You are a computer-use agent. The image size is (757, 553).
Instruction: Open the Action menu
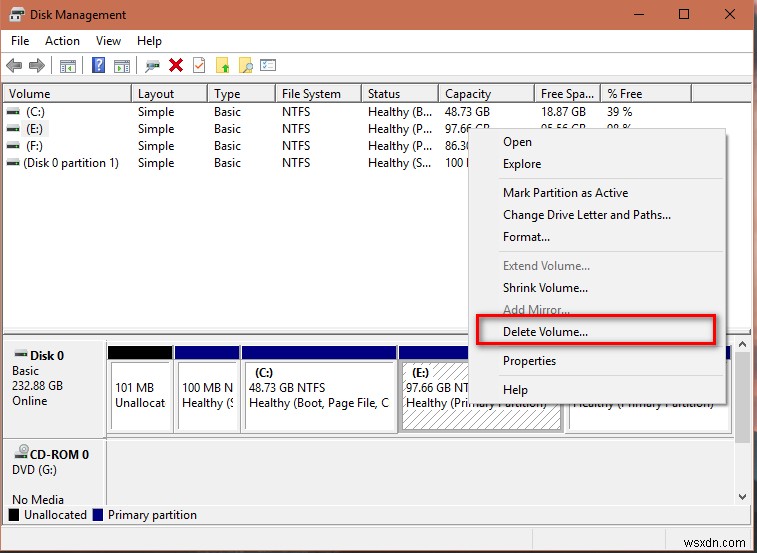click(62, 41)
